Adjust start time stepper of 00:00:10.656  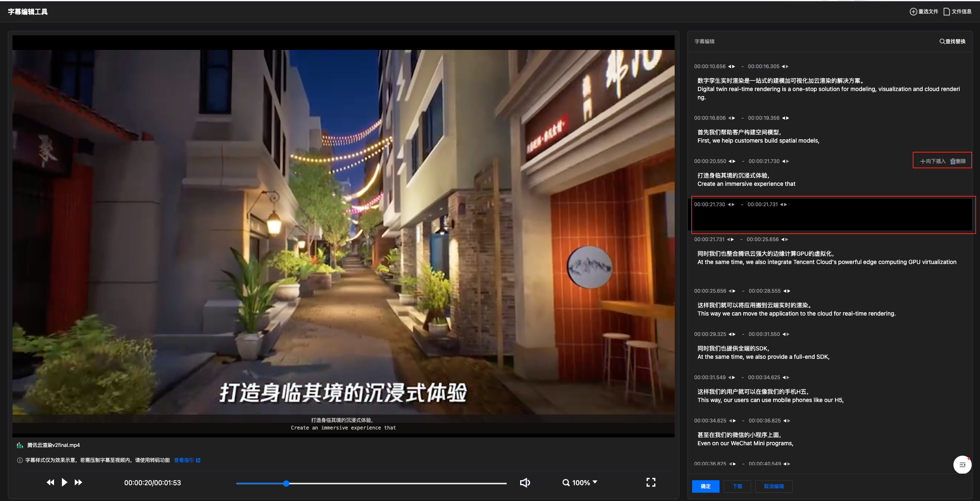(x=732, y=67)
